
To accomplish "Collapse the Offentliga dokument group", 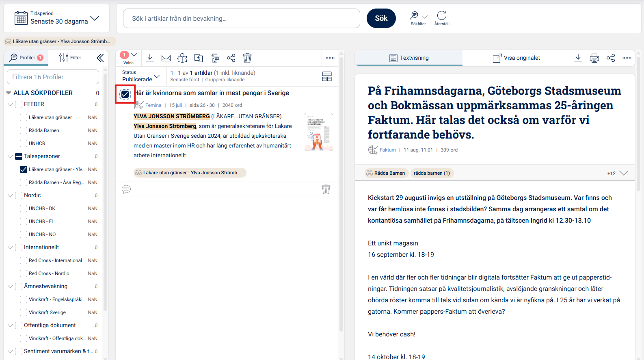I will click(10, 325).
